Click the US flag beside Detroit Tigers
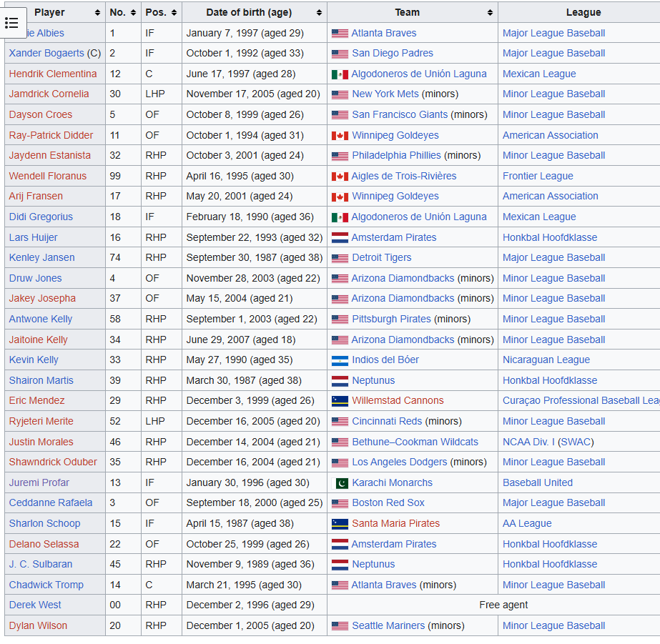The width and height of the screenshot is (660, 644). coord(340,258)
